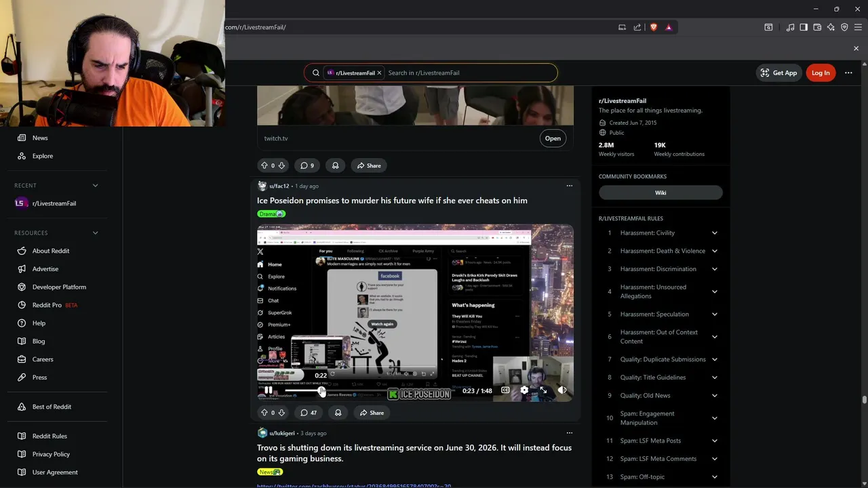Give an award to the twitch.tv post
The height and width of the screenshot is (488, 868).
(335, 165)
